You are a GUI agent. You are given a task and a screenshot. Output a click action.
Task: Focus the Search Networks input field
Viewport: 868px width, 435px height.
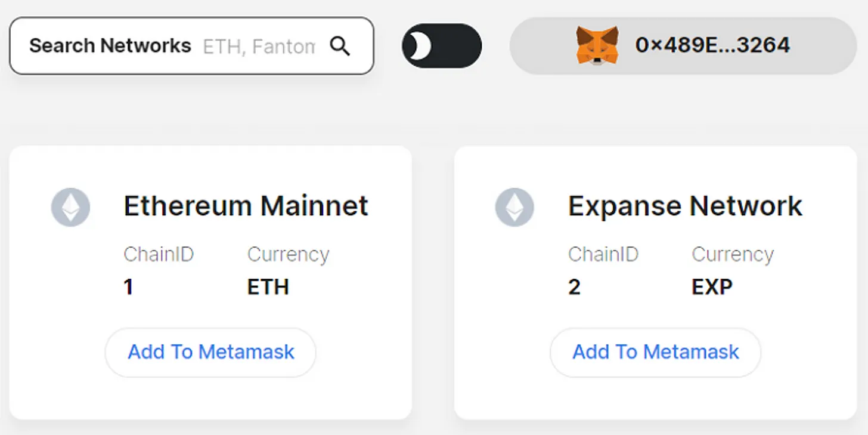pyautogui.click(x=258, y=46)
